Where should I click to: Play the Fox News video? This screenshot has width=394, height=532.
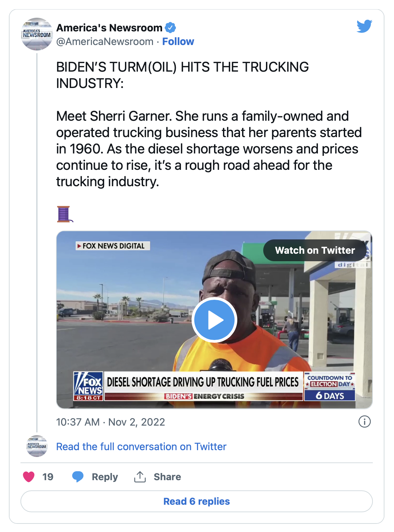point(214,320)
